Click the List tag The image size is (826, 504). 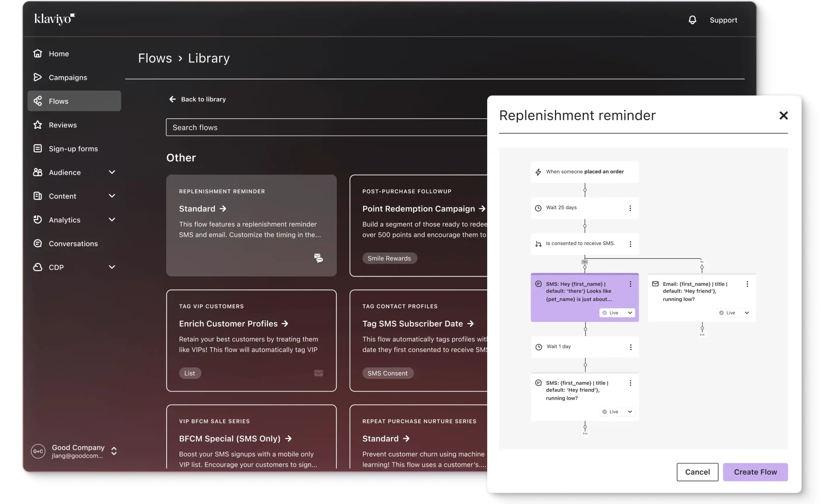[190, 373]
